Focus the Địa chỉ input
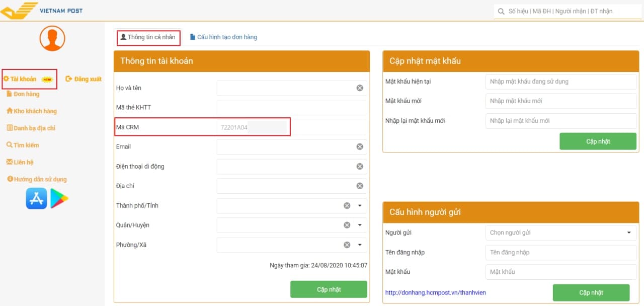644x306 pixels. (x=292, y=186)
